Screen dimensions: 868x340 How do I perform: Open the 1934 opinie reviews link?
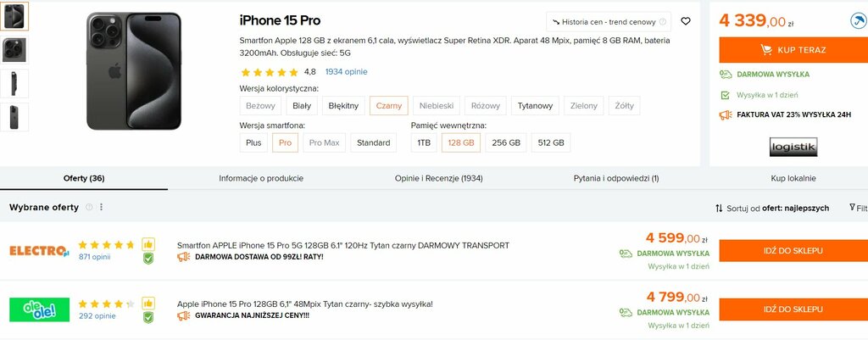[x=346, y=71]
